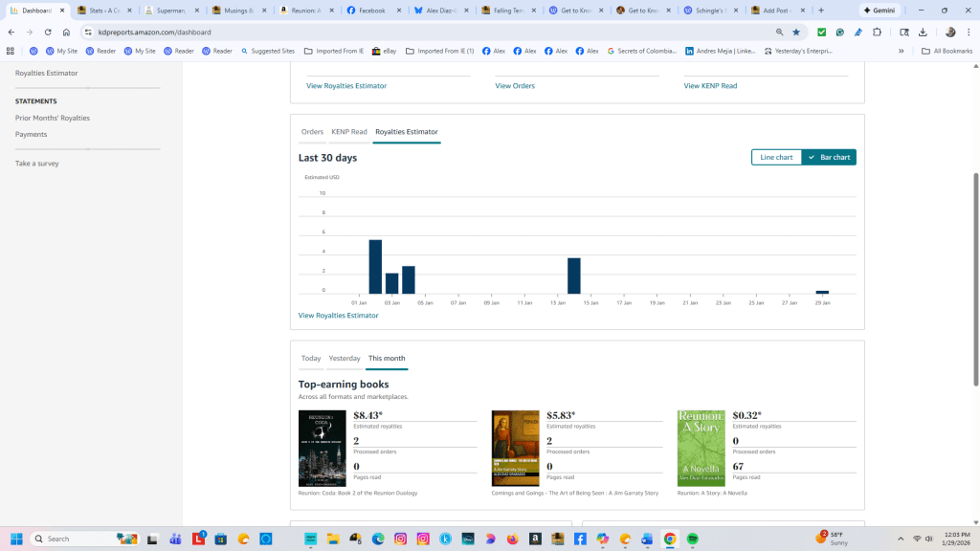Select the Yesterday earnings tab
The image size is (980, 551).
(x=345, y=358)
